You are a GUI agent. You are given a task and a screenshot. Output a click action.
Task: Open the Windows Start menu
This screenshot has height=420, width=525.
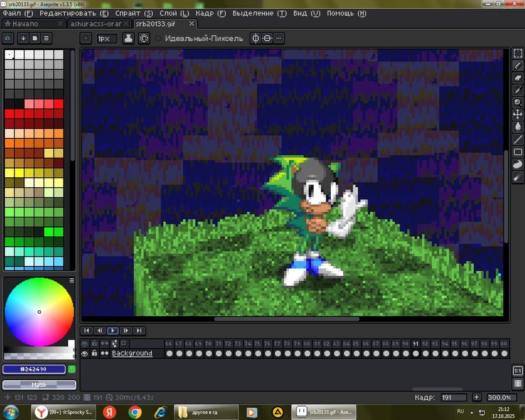(x=10, y=412)
